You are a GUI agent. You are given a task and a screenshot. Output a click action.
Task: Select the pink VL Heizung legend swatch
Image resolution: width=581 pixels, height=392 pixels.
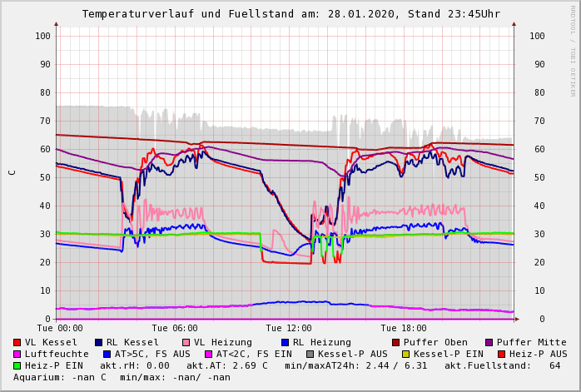click(186, 342)
